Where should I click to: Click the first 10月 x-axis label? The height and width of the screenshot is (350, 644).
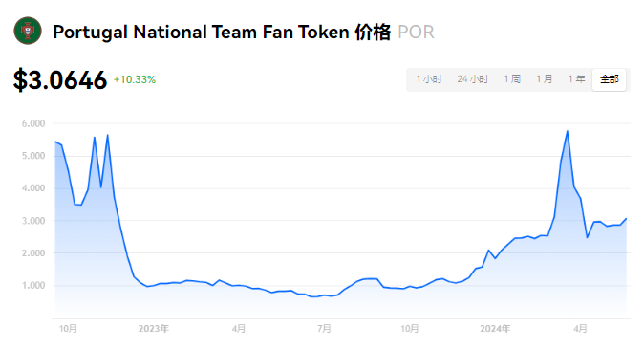(68, 329)
